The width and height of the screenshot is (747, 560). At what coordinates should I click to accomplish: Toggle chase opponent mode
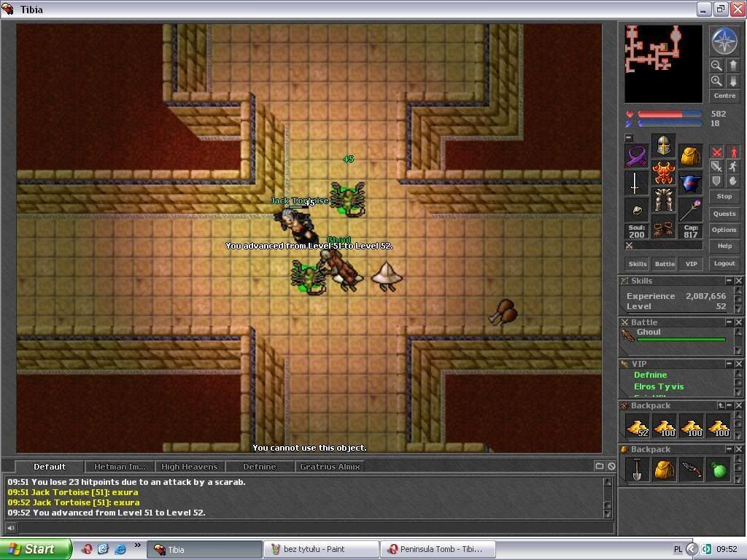732,167
